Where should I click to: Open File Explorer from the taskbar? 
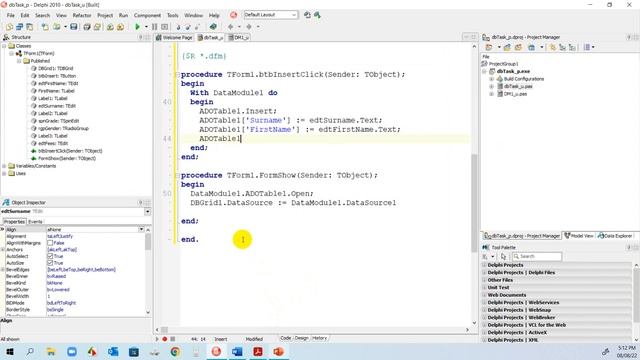pos(51,351)
